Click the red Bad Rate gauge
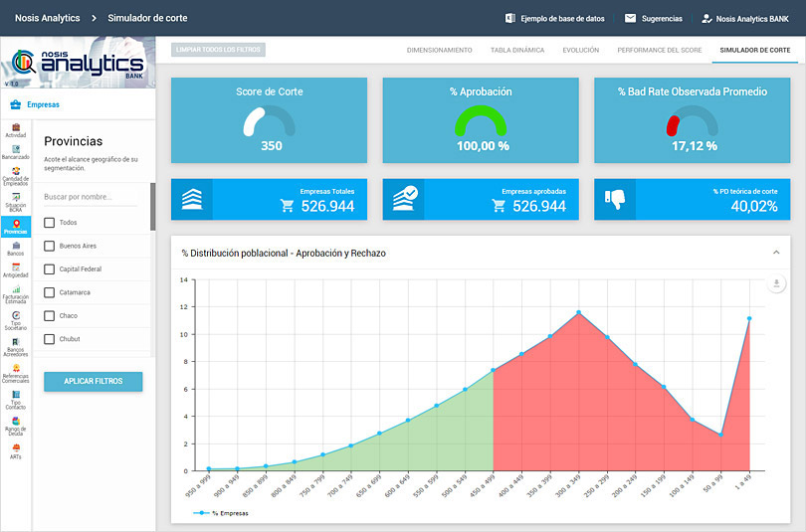 pos(692,121)
